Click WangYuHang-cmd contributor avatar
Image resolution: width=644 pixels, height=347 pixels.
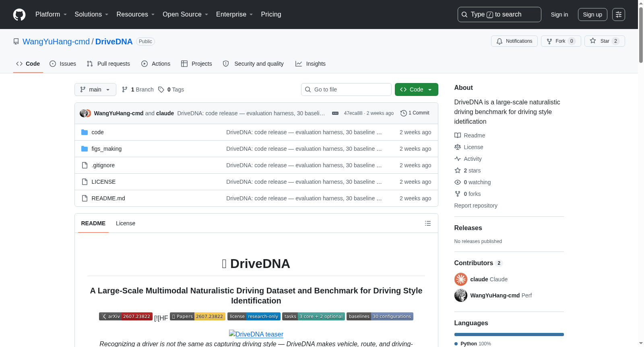click(461, 295)
